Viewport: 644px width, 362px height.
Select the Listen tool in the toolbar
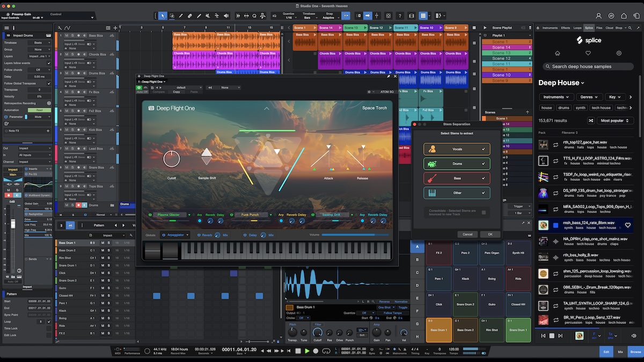226,16
